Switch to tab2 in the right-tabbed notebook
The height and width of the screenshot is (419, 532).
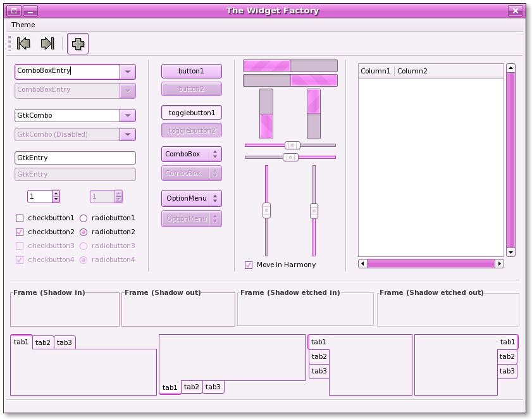pos(507,357)
